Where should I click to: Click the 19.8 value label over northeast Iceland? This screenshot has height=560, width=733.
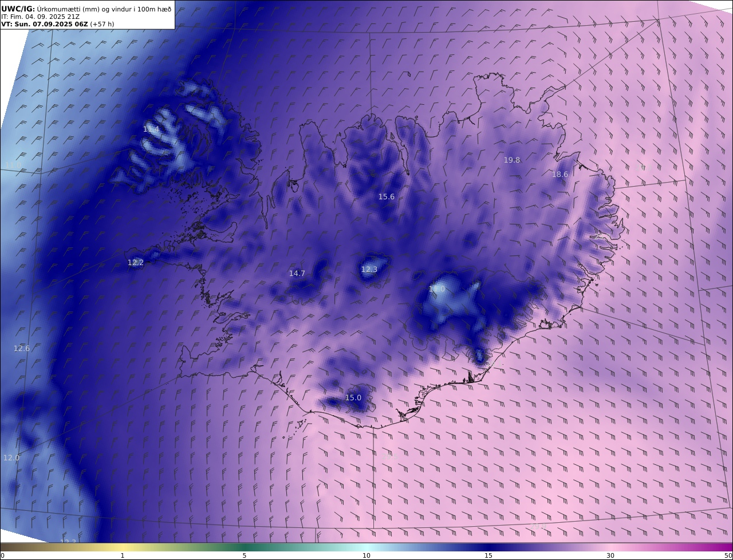pos(512,160)
